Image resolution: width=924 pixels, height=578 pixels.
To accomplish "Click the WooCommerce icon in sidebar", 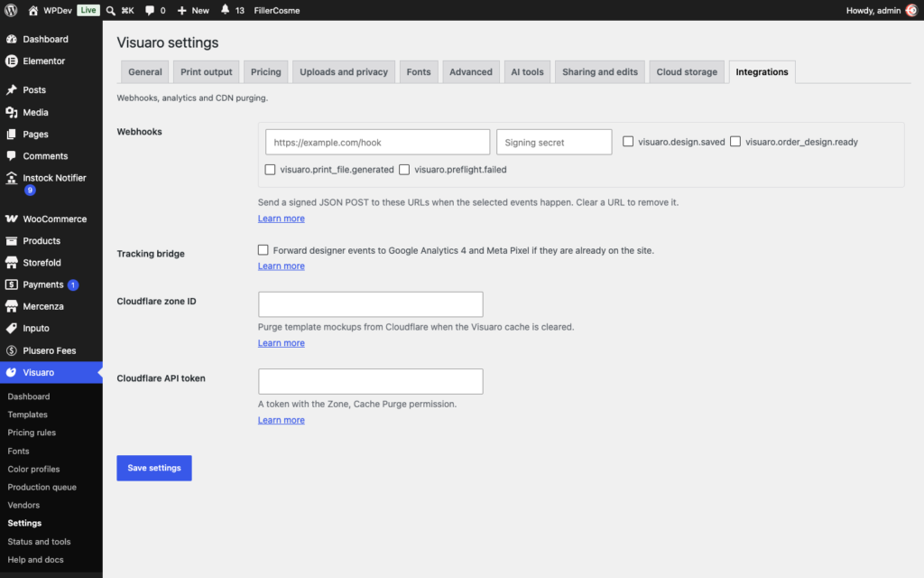I will click(11, 219).
